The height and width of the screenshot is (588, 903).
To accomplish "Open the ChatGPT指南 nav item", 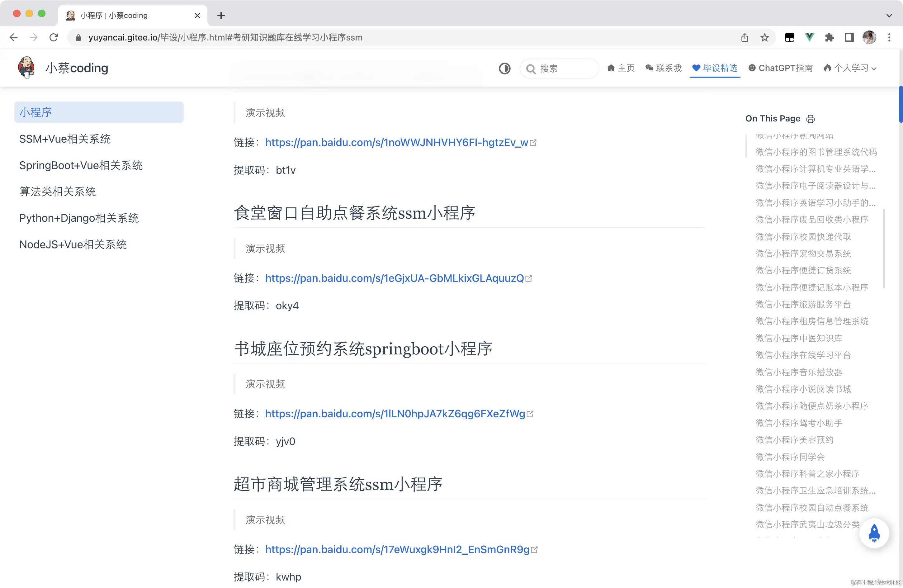I will pos(780,68).
